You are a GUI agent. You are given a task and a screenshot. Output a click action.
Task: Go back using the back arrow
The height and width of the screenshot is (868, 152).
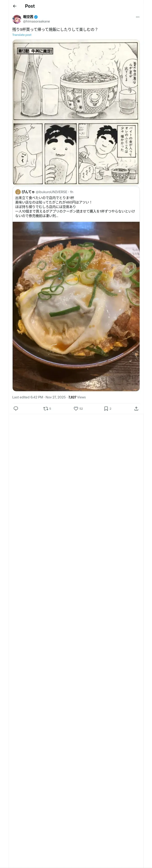tap(14, 6)
